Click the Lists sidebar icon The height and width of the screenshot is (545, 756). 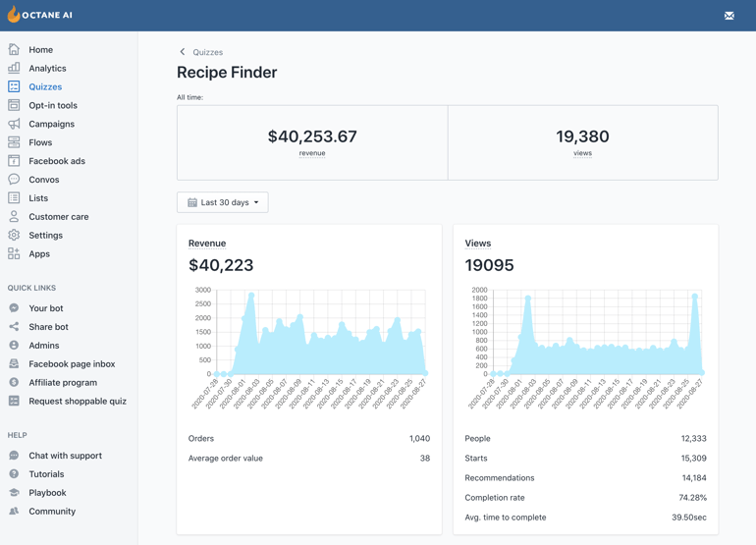[14, 197]
